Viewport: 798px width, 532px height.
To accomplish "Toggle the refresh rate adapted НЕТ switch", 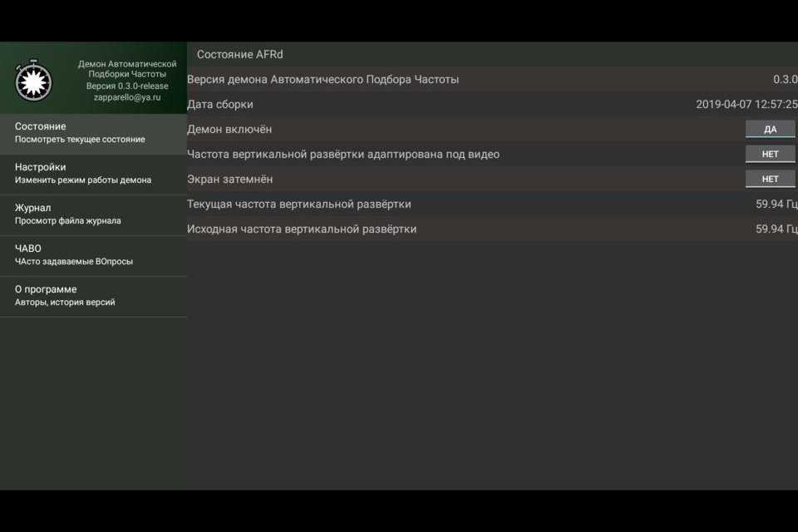I will [x=770, y=155].
